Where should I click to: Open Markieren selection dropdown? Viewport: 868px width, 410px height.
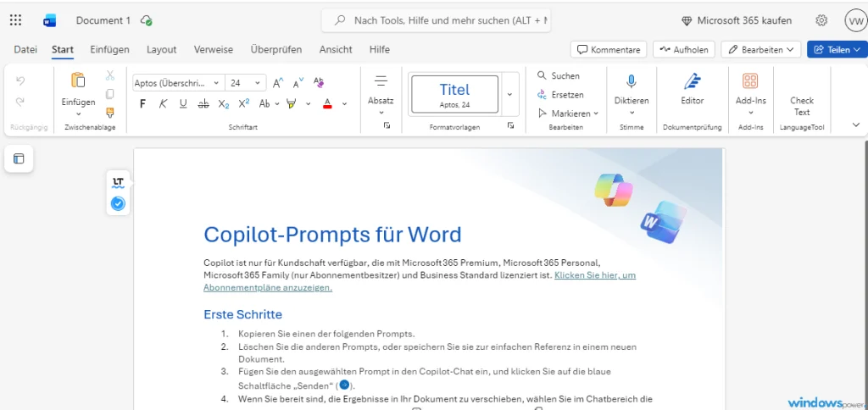(x=568, y=114)
